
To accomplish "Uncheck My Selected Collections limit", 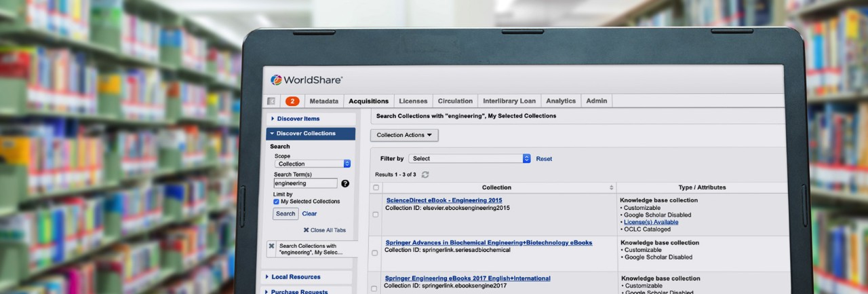I will [276, 202].
